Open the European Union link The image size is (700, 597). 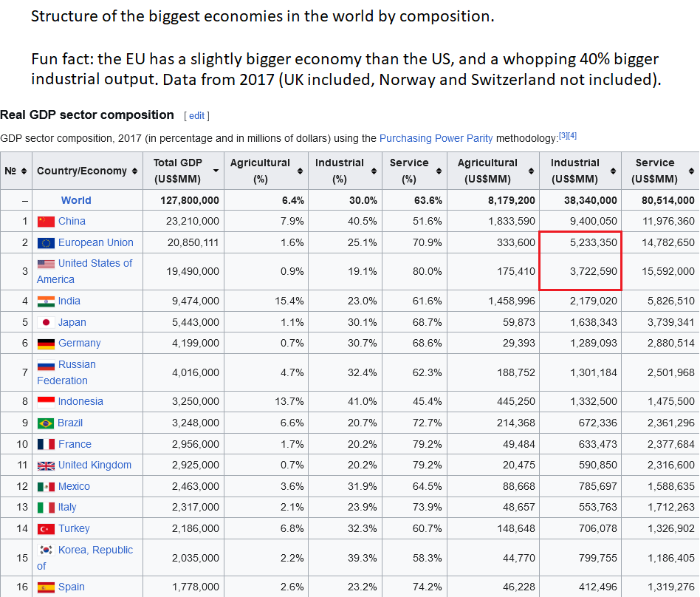click(95, 242)
